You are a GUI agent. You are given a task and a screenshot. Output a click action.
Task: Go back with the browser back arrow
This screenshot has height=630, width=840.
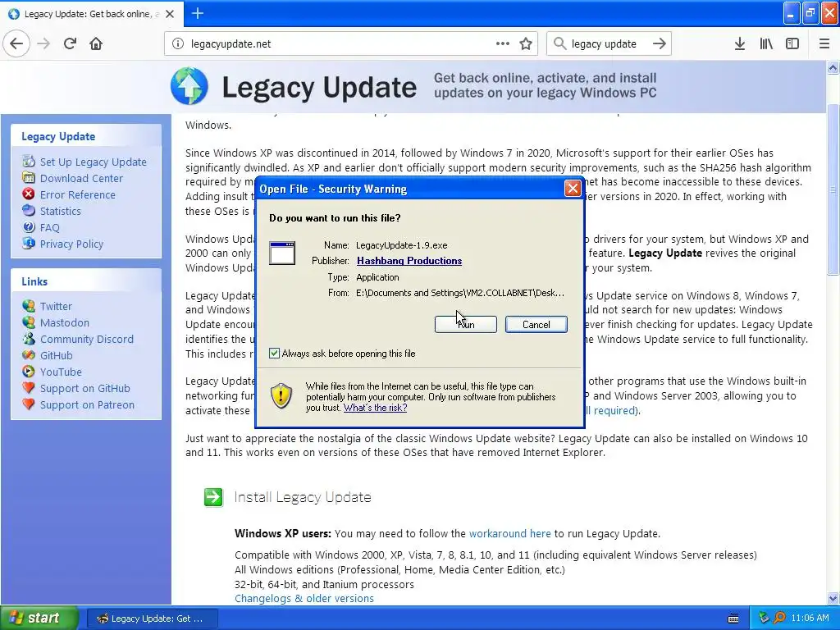[x=16, y=43]
